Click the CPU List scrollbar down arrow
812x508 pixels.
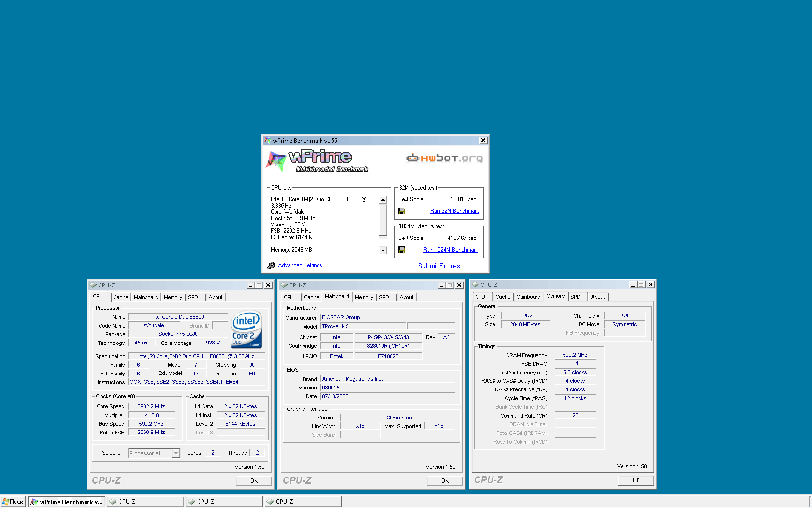point(383,250)
